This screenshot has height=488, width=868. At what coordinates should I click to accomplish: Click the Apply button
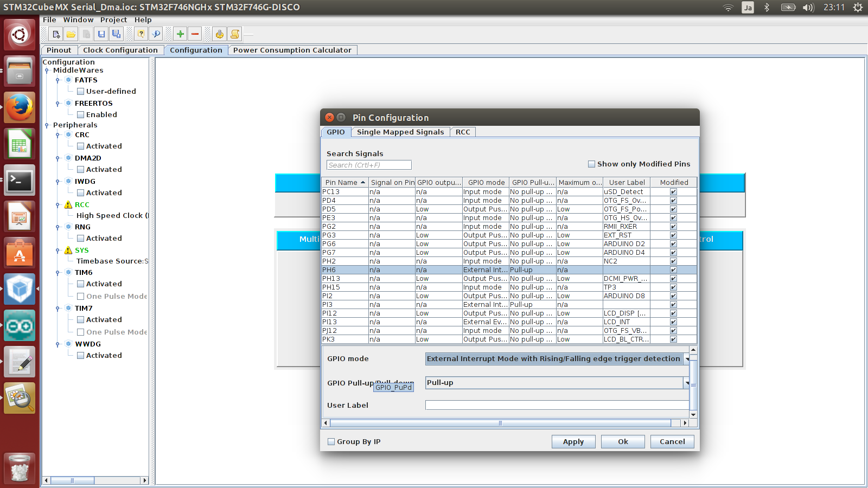point(573,441)
